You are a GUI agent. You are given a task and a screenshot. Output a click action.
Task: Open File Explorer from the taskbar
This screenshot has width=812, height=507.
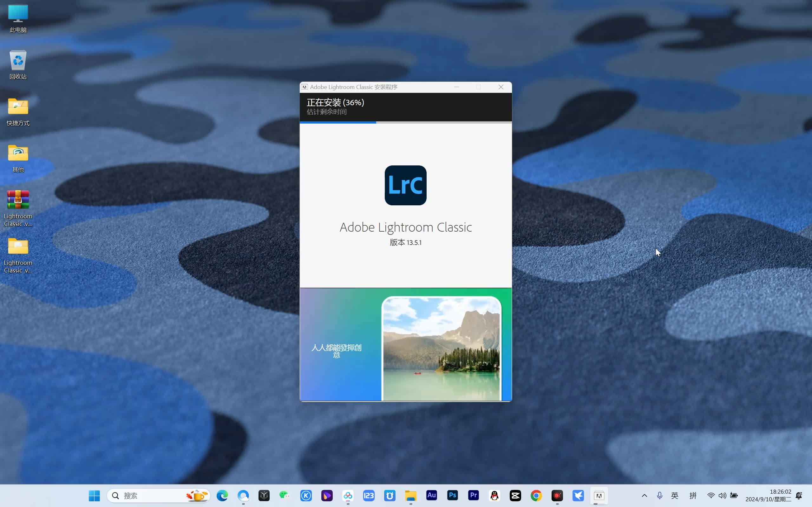411,495
